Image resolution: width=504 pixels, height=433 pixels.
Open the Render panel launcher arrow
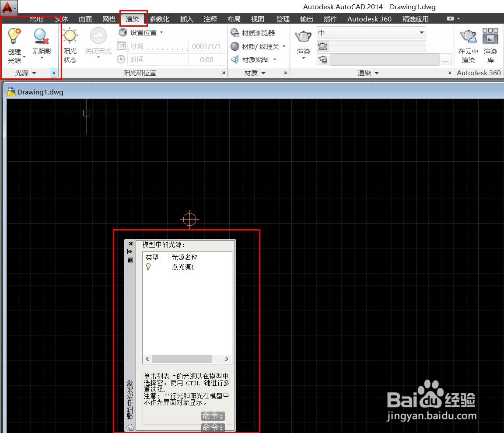pyautogui.click(x=450, y=73)
